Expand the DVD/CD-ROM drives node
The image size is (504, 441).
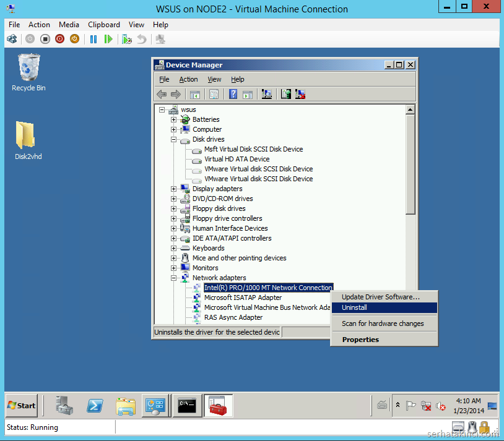click(x=173, y=199)
